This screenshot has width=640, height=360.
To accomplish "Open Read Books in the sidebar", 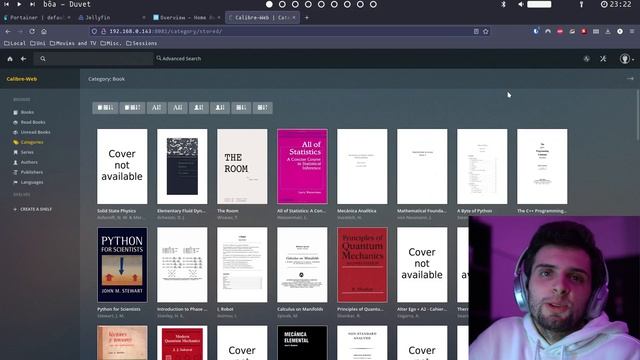I will [29, 122].
